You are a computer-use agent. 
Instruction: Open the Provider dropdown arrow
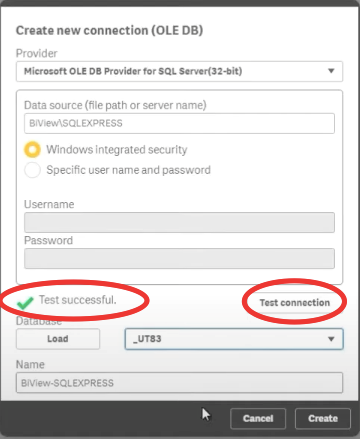(x=331, y=71)
